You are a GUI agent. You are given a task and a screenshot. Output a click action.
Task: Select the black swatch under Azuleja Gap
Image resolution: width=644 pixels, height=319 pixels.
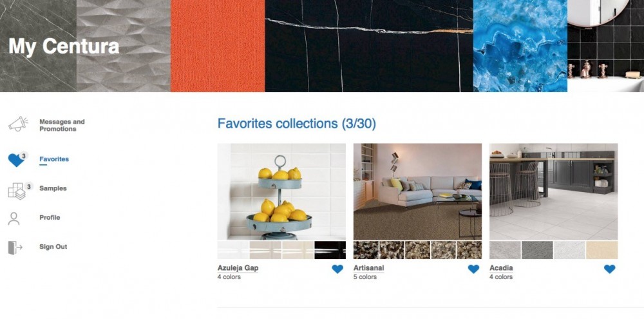(330, 250)
